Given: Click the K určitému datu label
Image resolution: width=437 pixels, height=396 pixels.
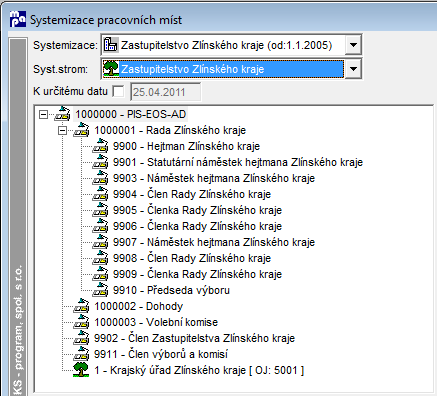Looking at the screenshot, I should (x=70, y=91).
